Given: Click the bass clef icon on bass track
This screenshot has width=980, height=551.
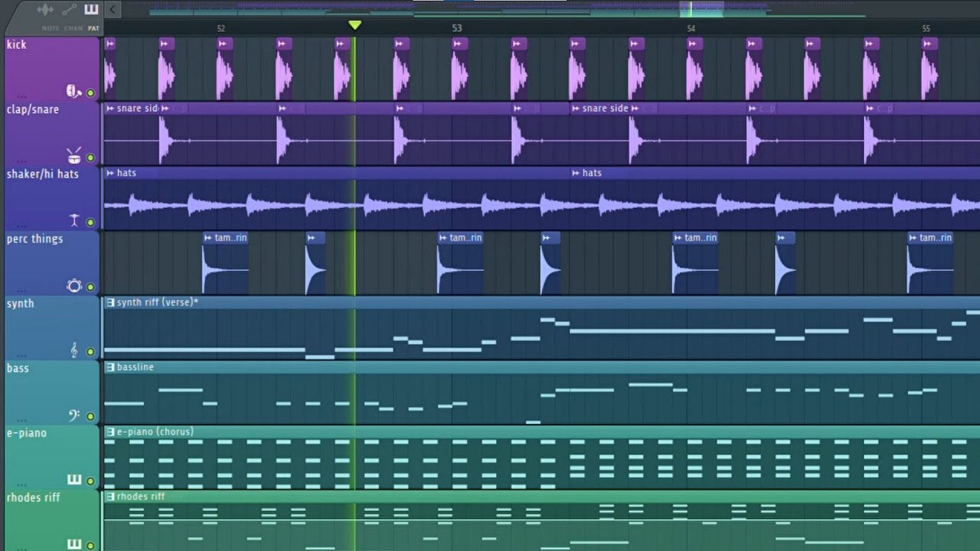Looking at the screenshot, I should [x=74, y=416].
